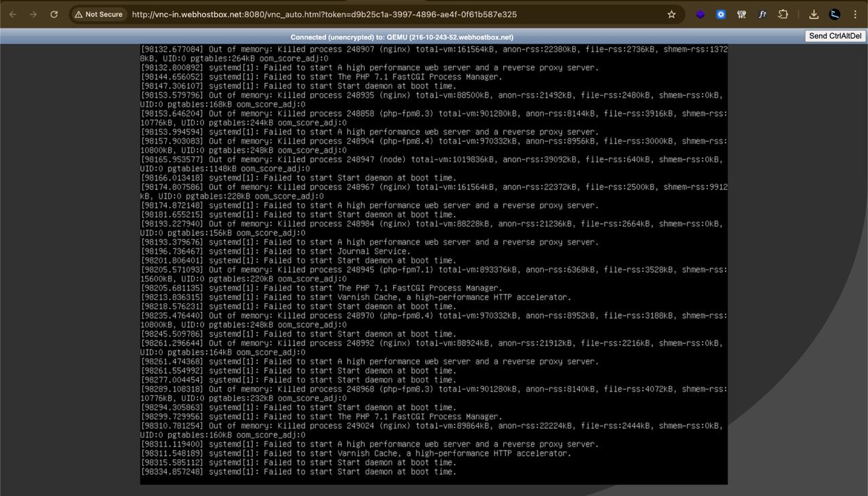
Task: Click the Killed process 248992 (nginx) line
Action: [432, 347]
